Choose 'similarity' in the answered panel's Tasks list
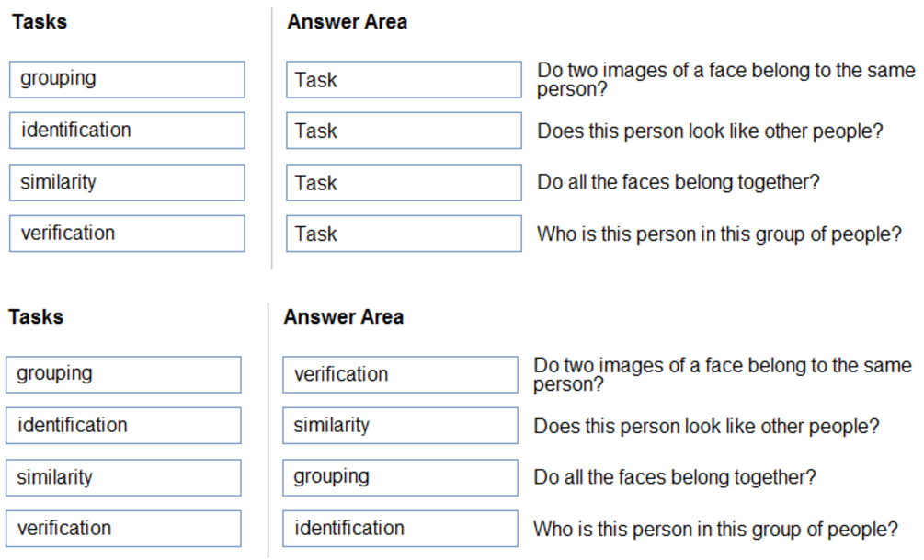Screen dimensions: 924x560 tap(123, 477)
